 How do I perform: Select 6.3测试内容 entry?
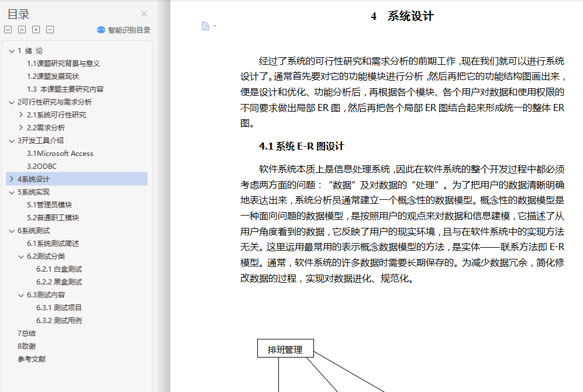point(46,294)
